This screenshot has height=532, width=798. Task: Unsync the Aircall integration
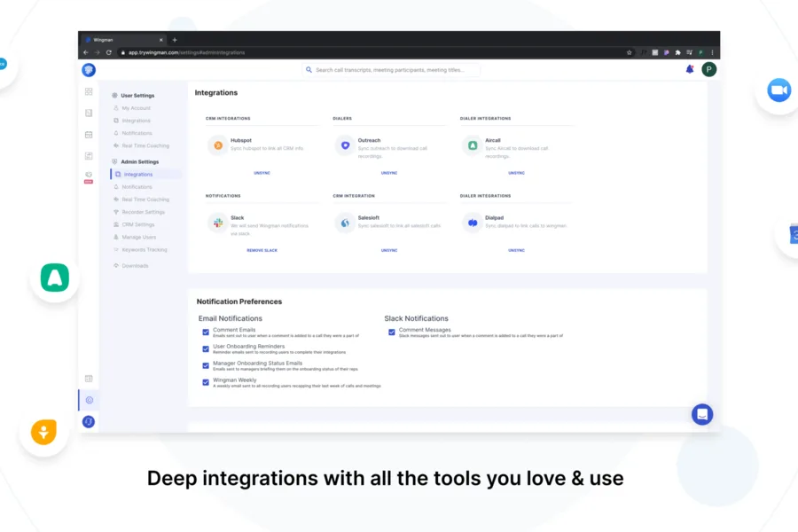click(x=517, y=173)
